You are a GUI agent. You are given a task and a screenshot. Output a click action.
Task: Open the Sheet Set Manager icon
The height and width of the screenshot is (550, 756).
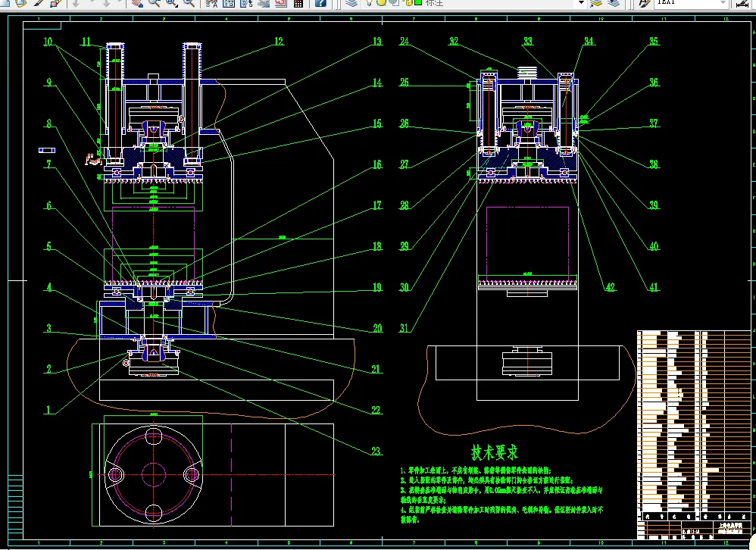point(264,3)
